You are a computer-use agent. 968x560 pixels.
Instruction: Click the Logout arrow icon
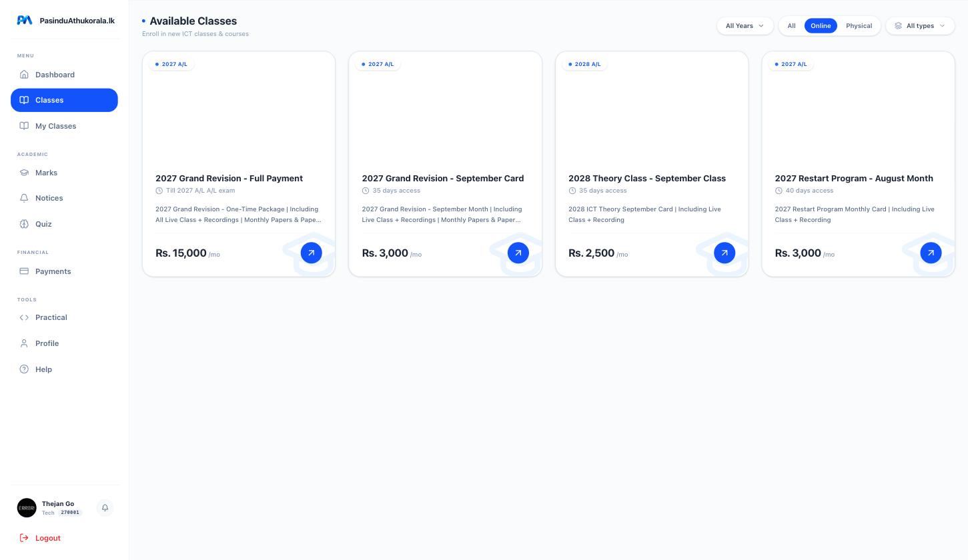pyautogui.click(x=24, y=538)
